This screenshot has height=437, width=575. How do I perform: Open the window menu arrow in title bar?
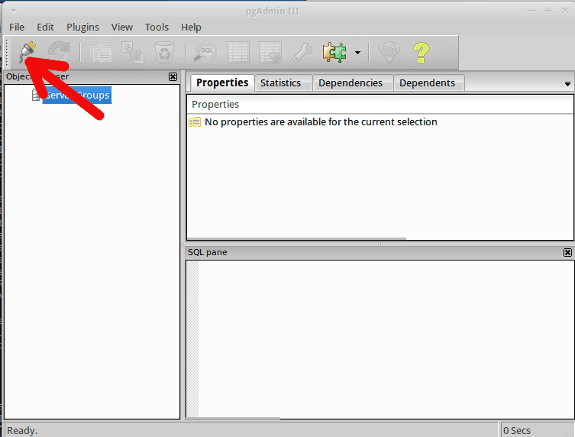(14, 11)
